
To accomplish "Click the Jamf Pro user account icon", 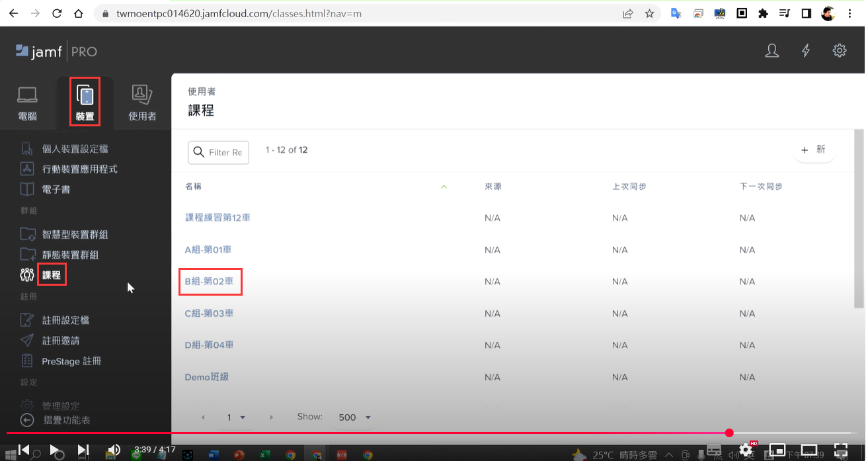I will click(x=771, y=51).
